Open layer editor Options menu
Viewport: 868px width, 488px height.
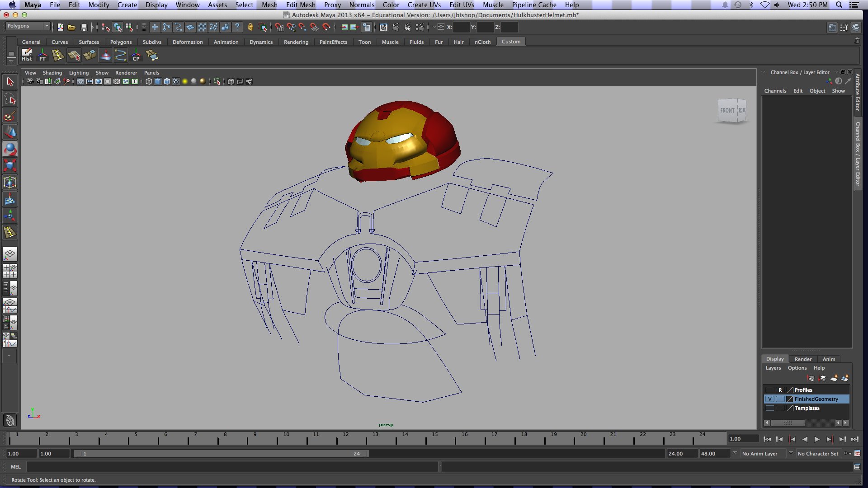[x=797, y=368]
